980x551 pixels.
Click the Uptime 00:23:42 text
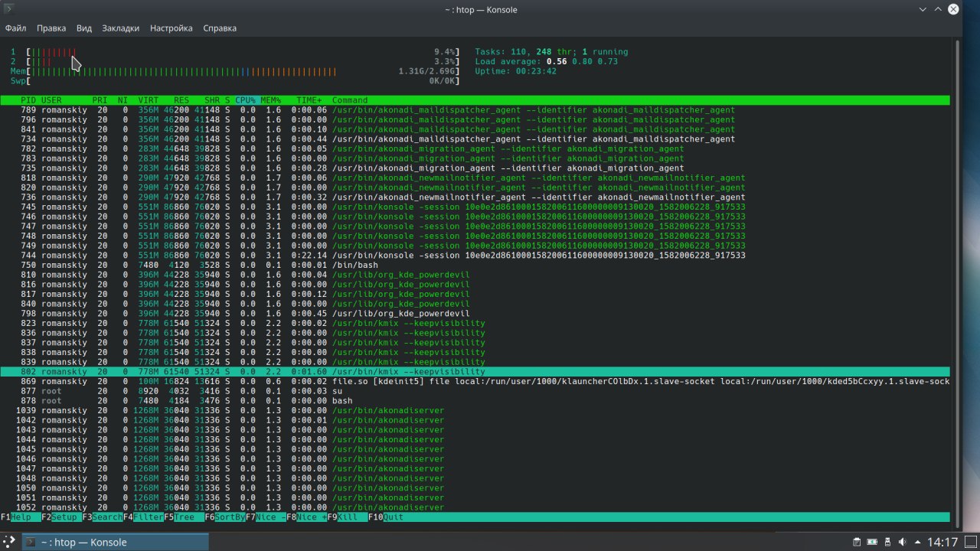tap(516, 71)
